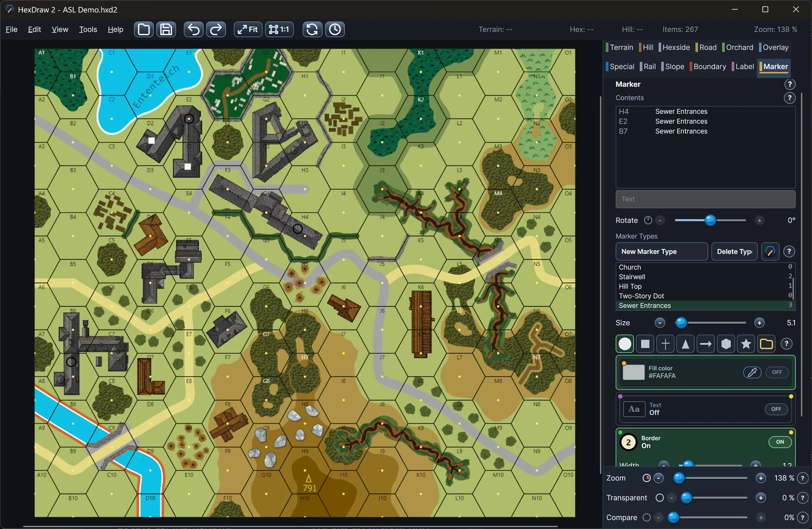Select the Church marker type

click(704, 267)
